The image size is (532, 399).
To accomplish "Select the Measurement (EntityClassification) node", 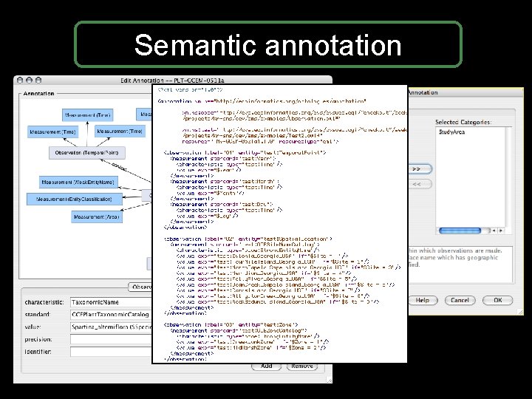I will 75,199.
